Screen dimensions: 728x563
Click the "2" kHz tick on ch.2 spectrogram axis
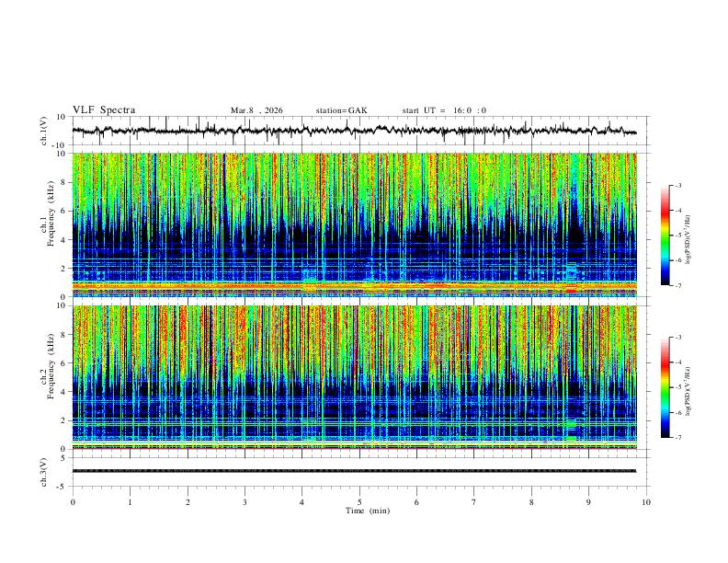(63, 420)
